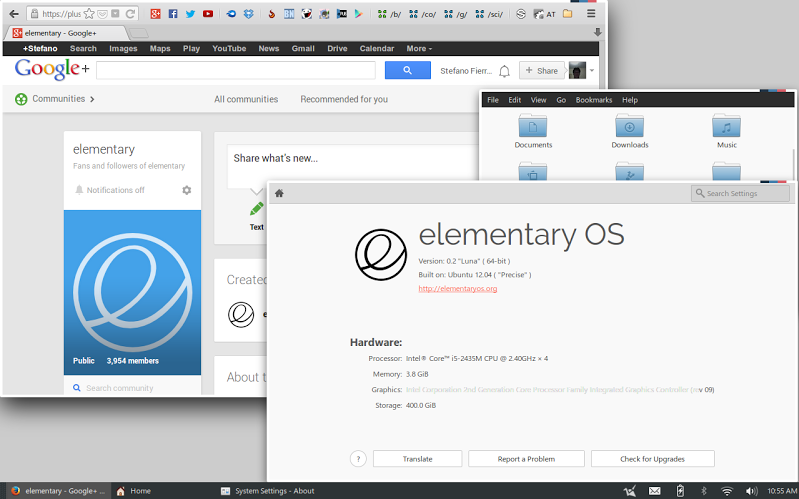Open the bookmarks folder icon
The height and width of the screenshot is (499, 799).
(567, 14)
